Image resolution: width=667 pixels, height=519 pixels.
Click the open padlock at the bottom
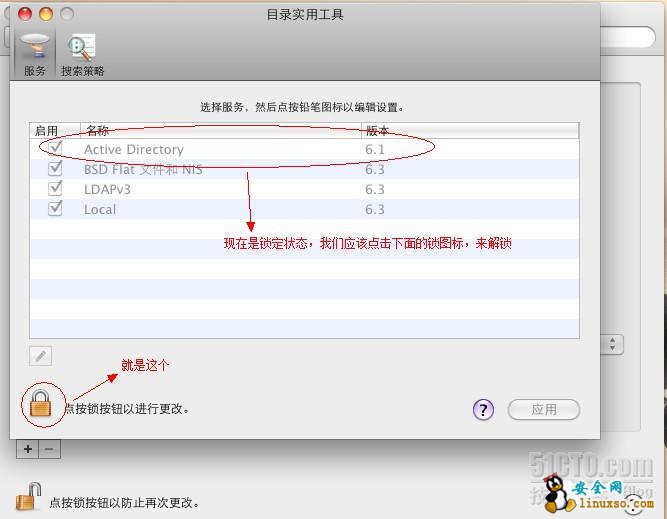29,496
